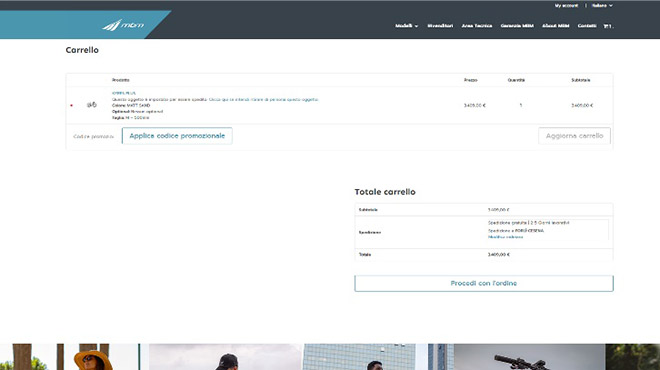Expand the Modelli menu

pyautogui.click(x=406, y=26)
